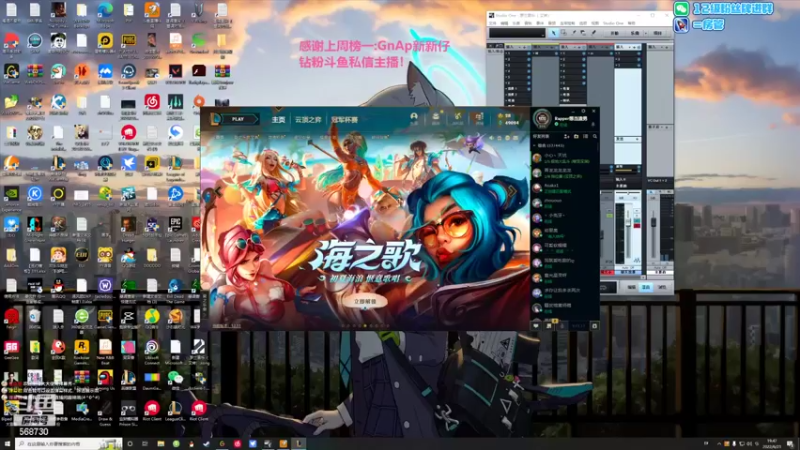Open the collection icon in League client

436,118
